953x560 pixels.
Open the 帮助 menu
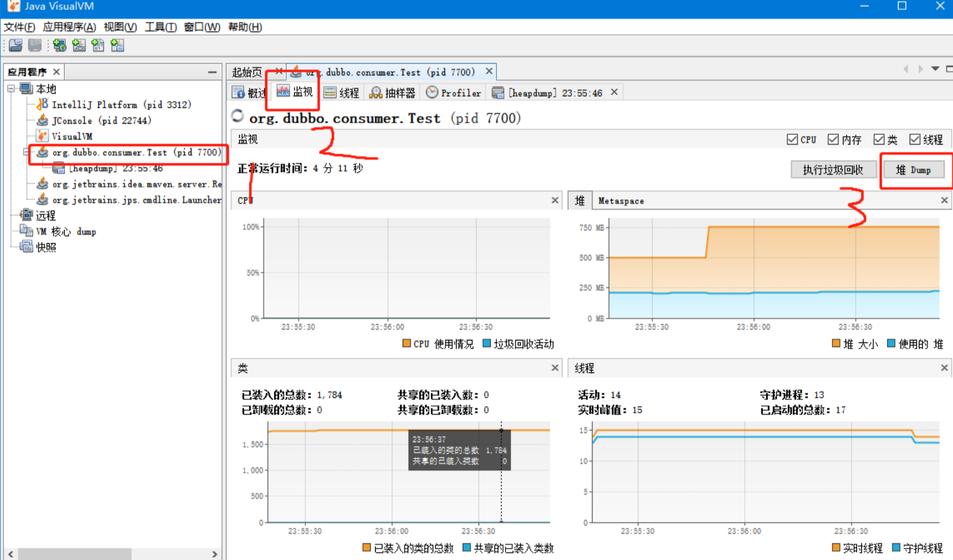tap(245, 27)
